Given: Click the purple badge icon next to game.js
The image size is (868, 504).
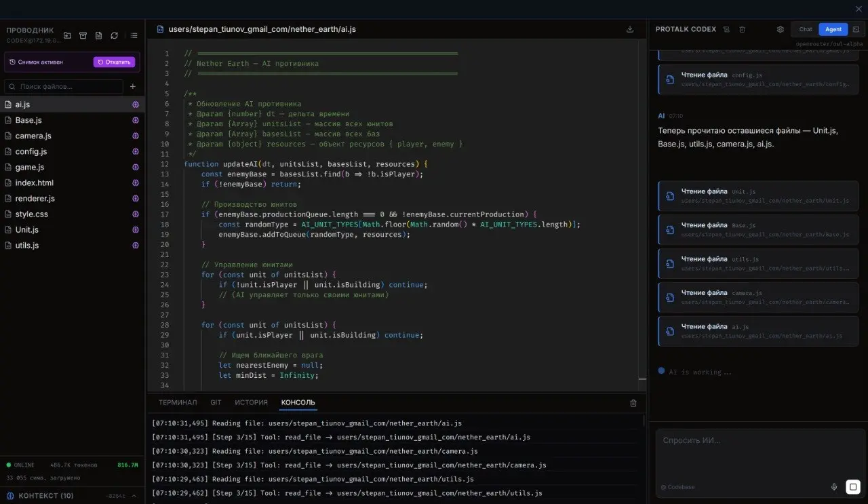Looking at the screenshot, I should pyautogui.click(x=136, y=167).
